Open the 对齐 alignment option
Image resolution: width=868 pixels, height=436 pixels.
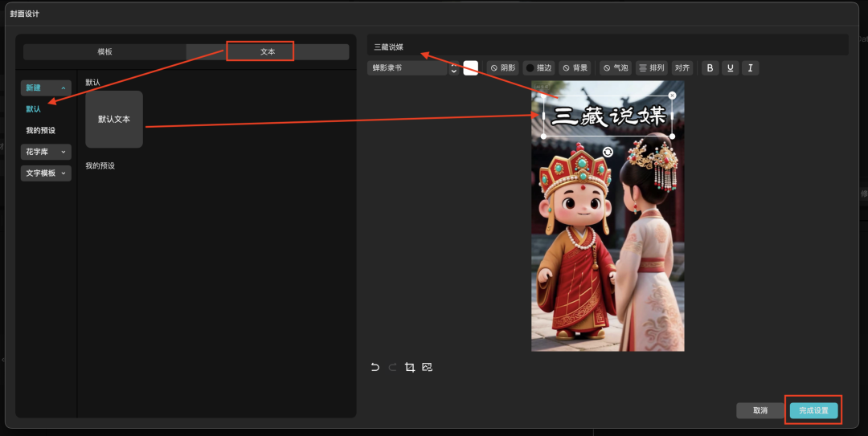pyautogui.click(x=682, y=68)
